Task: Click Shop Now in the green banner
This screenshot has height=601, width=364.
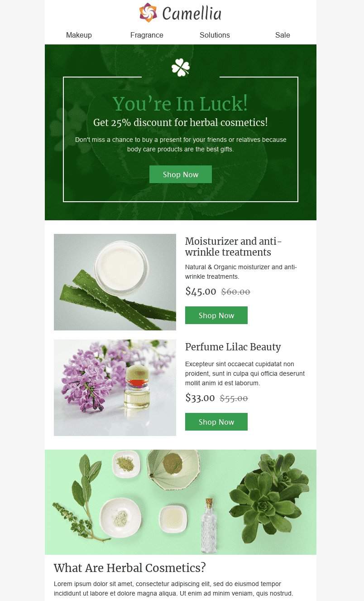Action: coord(181,174)
